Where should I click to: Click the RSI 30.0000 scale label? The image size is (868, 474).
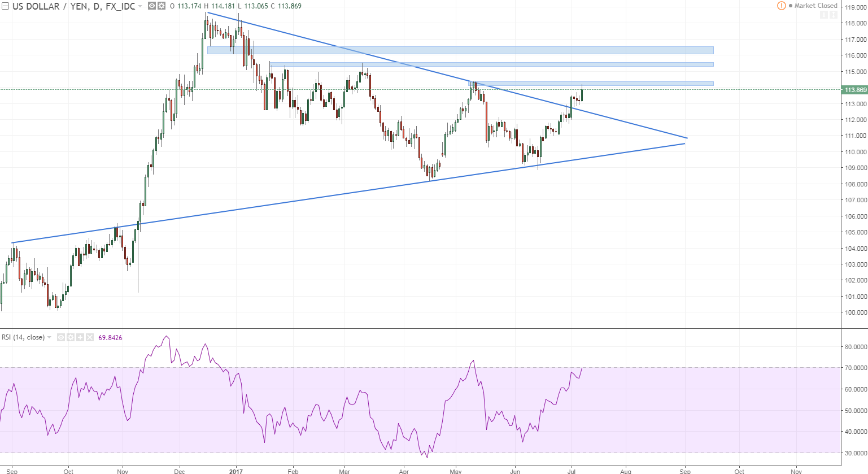click(x=856, y=453)
